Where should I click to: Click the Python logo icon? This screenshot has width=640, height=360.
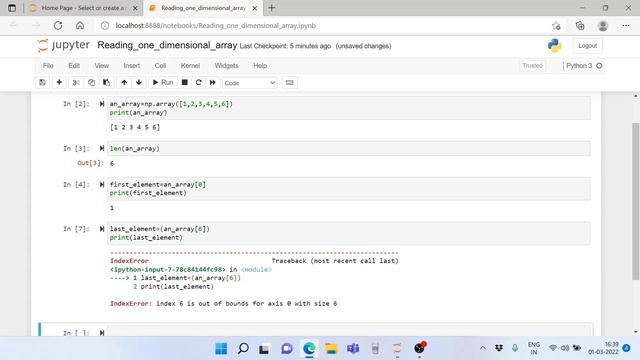(x=555, y=46)
